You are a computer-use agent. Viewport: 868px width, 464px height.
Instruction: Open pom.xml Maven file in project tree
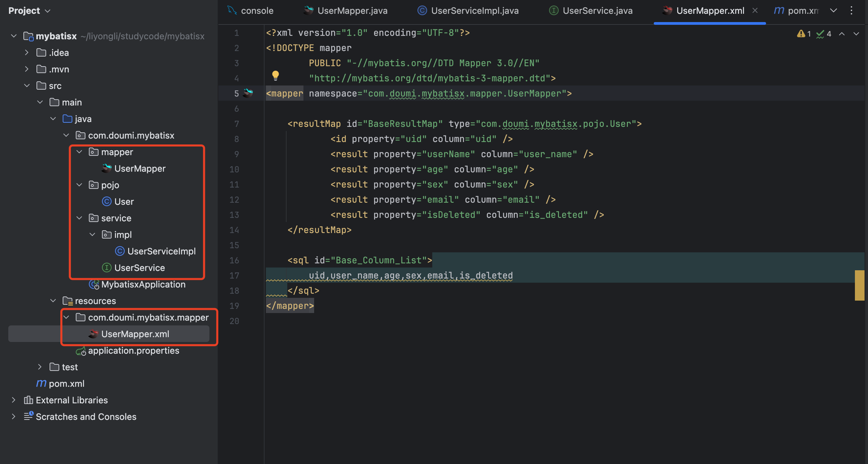(66, 384)
